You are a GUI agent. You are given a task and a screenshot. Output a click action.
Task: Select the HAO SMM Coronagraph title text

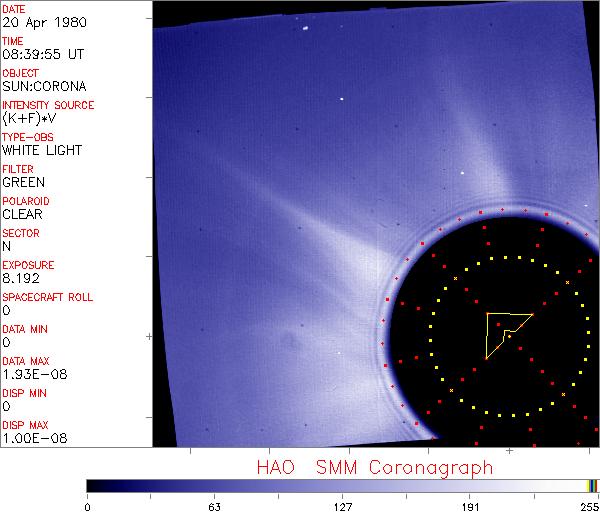pyautogui.click(x=374, y=467)
